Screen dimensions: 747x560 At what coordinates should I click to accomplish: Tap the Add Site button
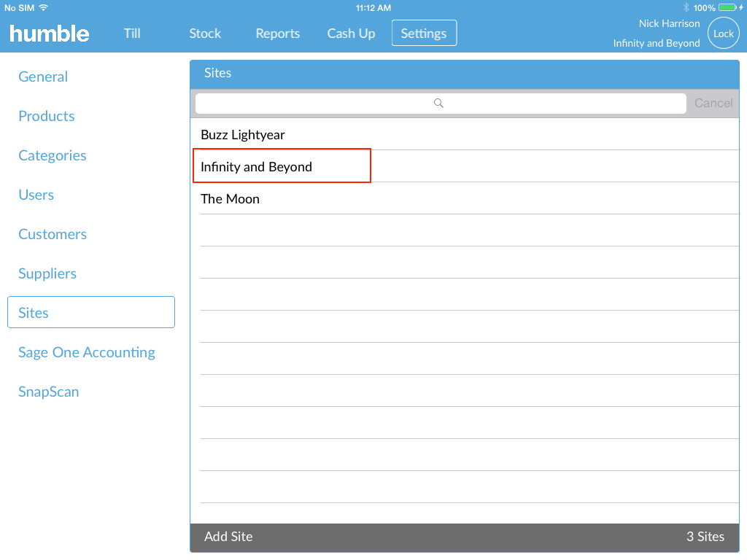click(228, 537)
